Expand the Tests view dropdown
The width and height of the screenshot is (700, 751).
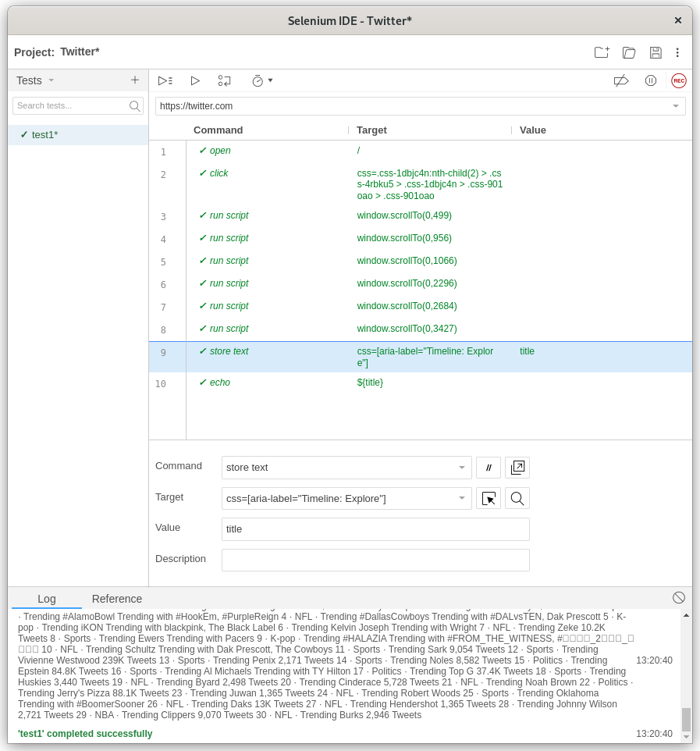52,80
